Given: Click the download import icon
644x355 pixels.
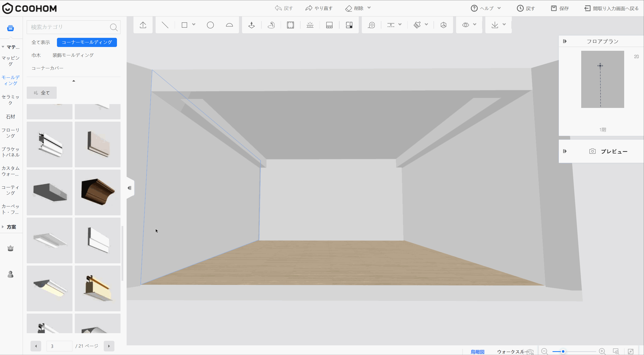Looking at the screenshot, I should tap(495, 25).
